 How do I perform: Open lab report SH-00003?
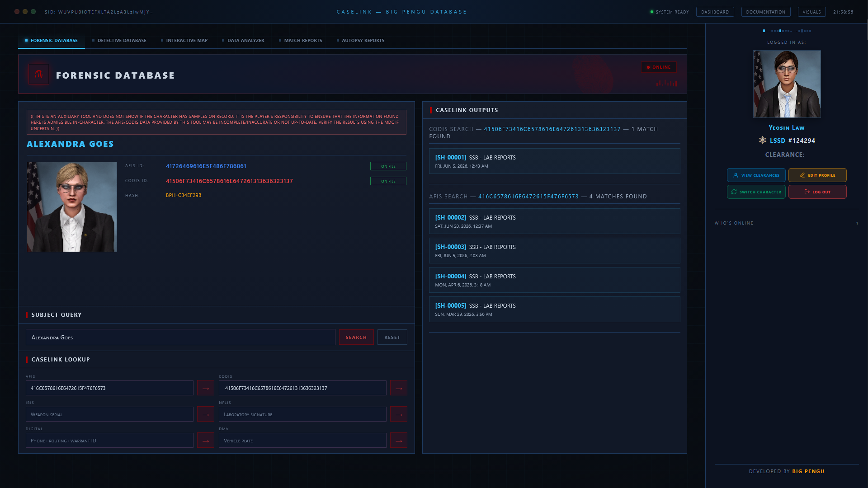[x=554, y=251]
